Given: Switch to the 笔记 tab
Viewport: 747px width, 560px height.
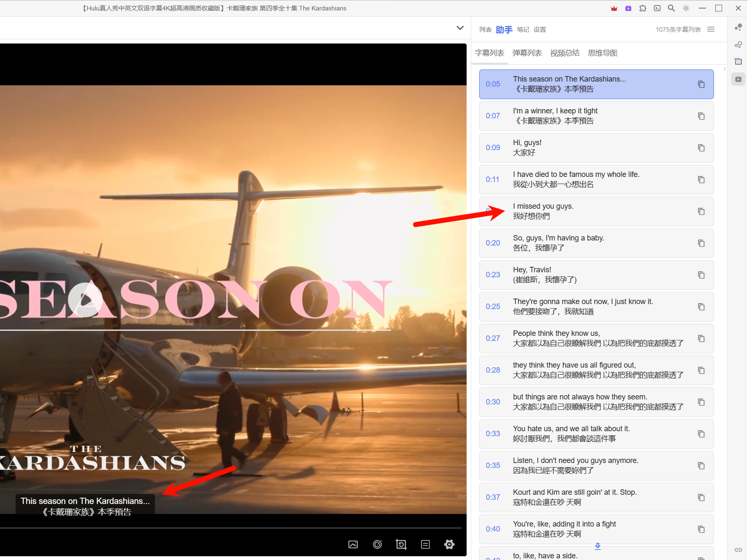Looking at the screenshot, I should click(x=523, y=30).
